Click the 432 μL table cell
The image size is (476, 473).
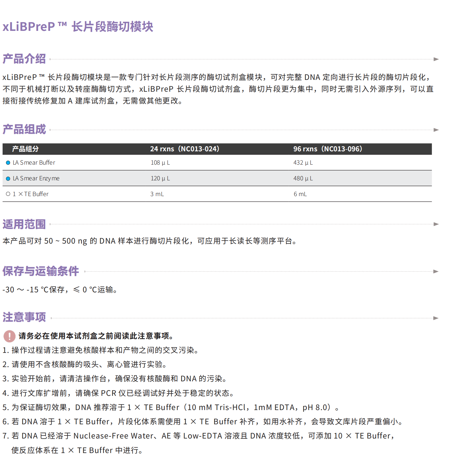point(303,163)
